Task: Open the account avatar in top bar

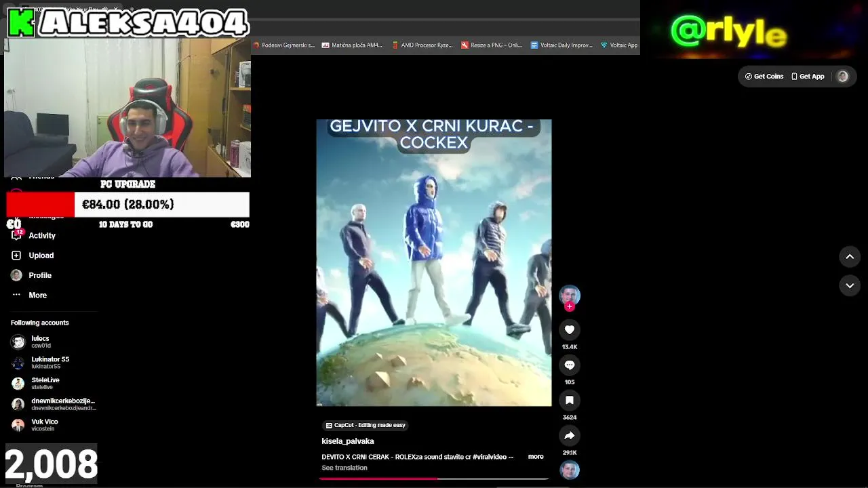Action: [843, 77]
